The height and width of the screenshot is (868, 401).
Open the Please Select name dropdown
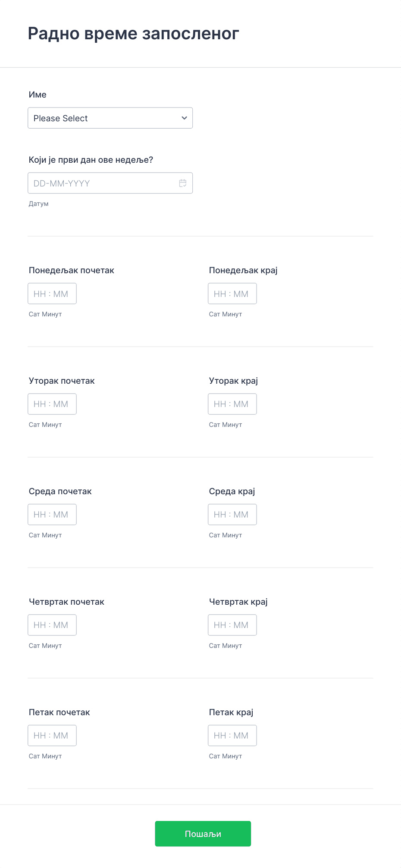click(110, 118)
